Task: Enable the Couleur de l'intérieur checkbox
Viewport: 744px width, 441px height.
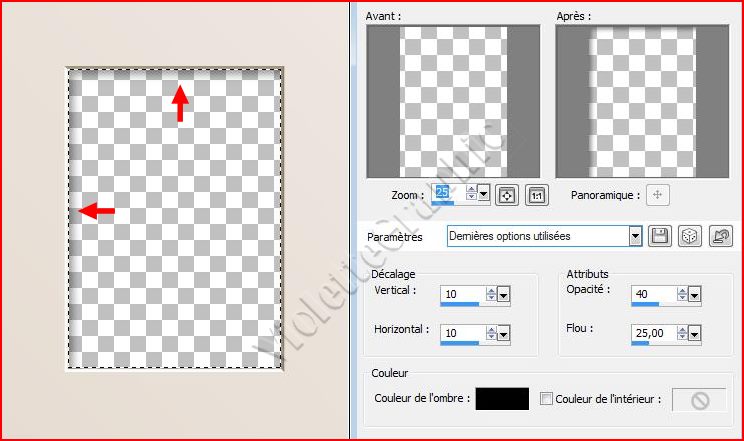Action: coord(545,399)
